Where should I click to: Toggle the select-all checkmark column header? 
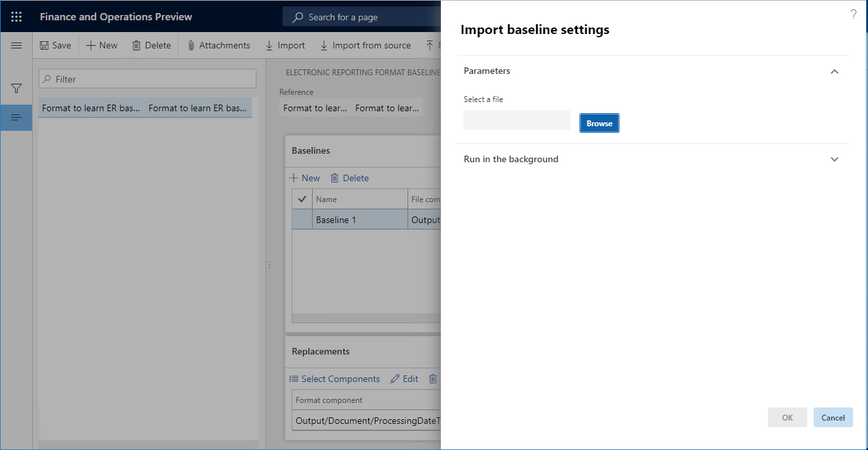[x=302, y=199]
